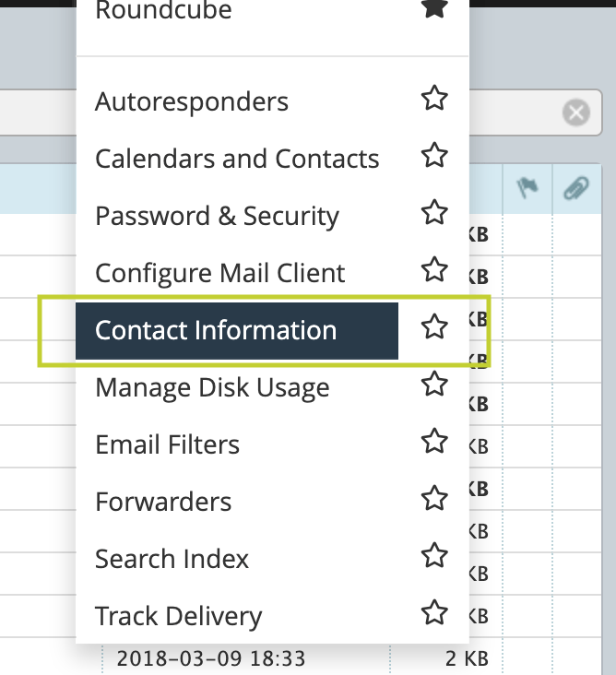Star Calendars and Contacts as a favorite

(x=434, y=156)
